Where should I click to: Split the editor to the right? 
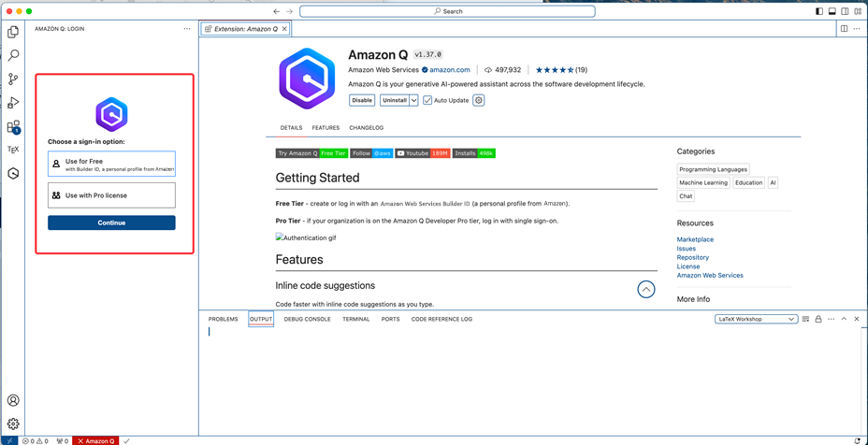(845, 29)
